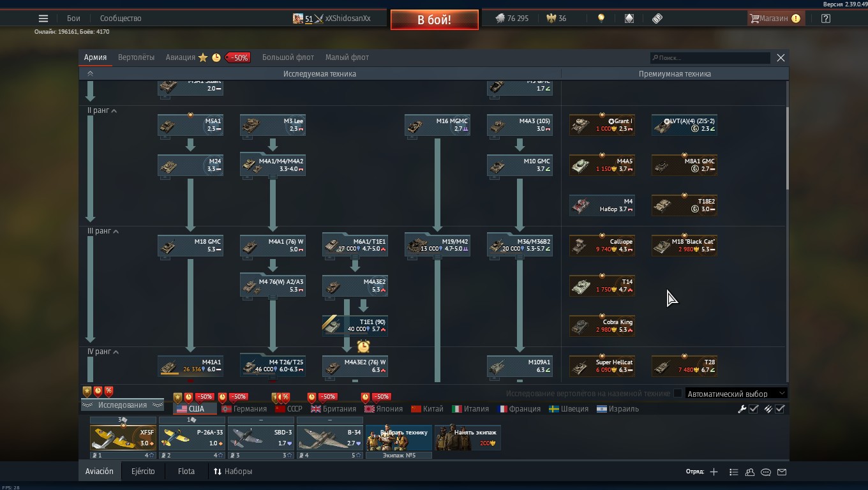Image resolution: width=868 pixels, height=490 pixels.
Task: Click Нанять экипаж to hire crew
Action: point(468,438)
